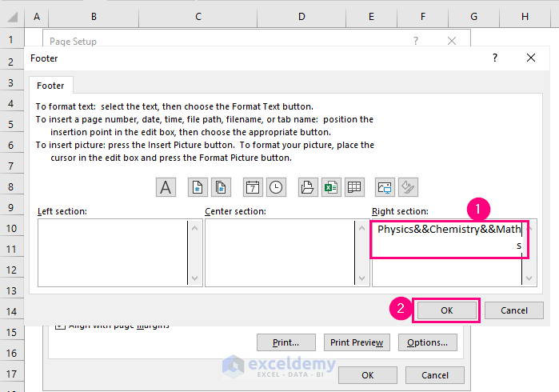Screen dimensions: 559x392
Task: Select column B header
Action: pyautogui.click(x=94, y=17)
